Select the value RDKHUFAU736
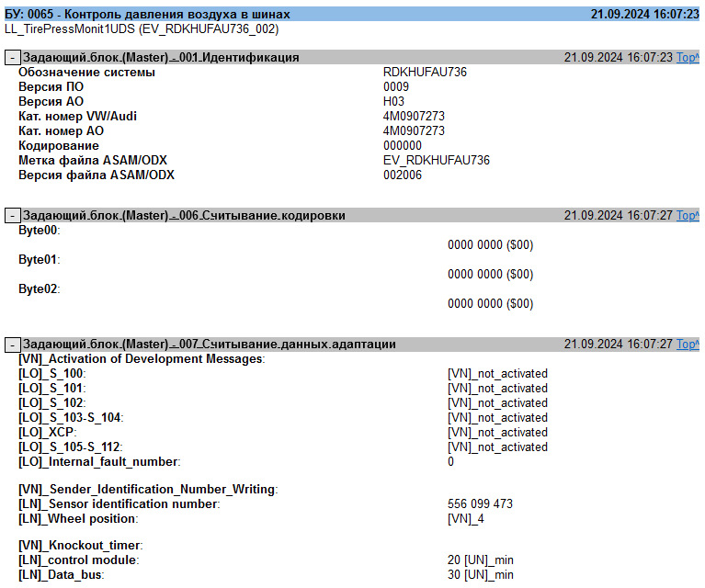This screenshot has height=588, width=705. coord(425,72)
